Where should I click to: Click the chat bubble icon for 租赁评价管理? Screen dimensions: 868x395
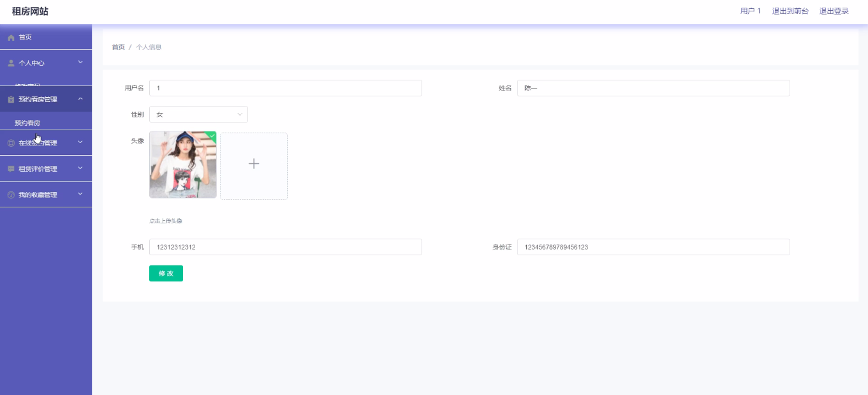(x=11, y=169)
